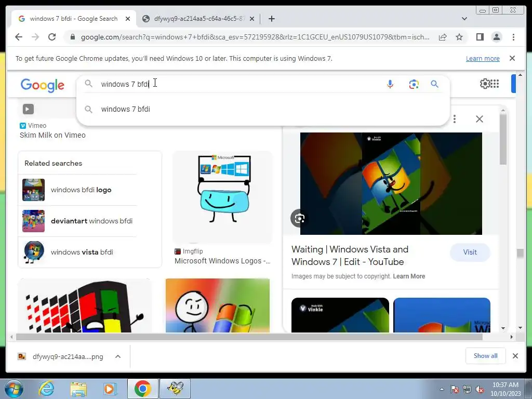Search by image with Google Lens
Image resolution: width=532 pixels, height=399 pixels.
coord(414,84)
